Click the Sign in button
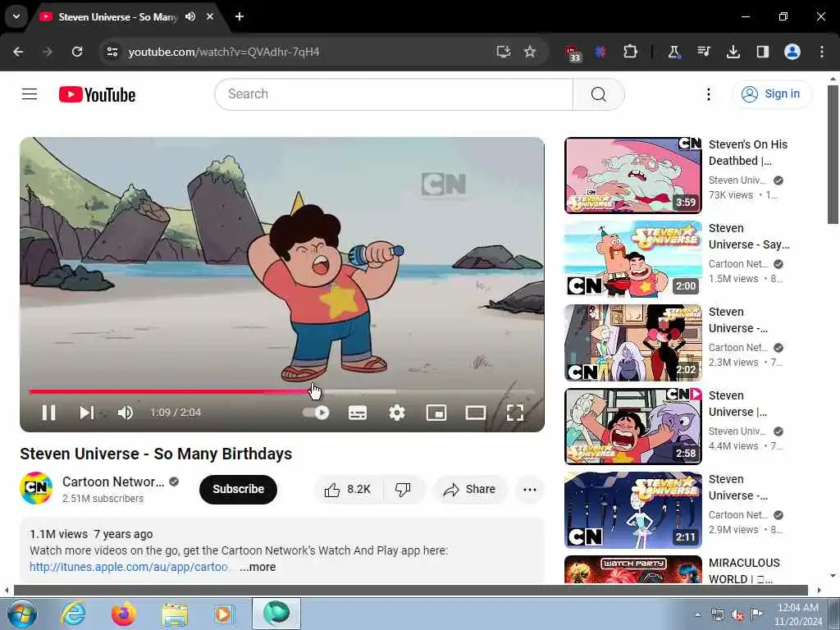This screenshot has height=630, width=840. pos(772,94)
